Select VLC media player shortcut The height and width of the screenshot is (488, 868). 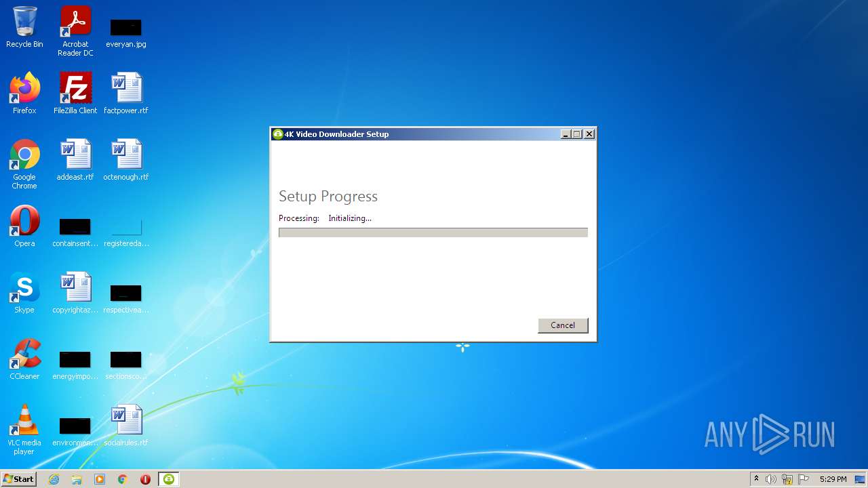tap(24, 430)
